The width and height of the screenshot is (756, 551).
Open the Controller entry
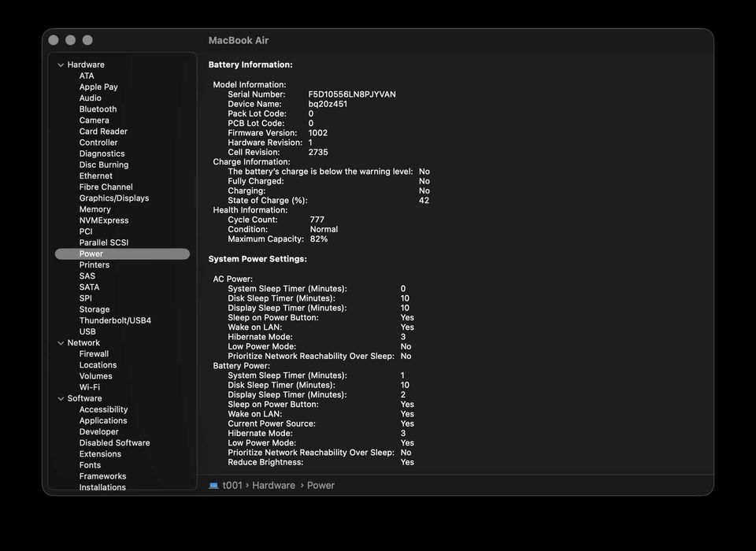[x=98, y=142]
